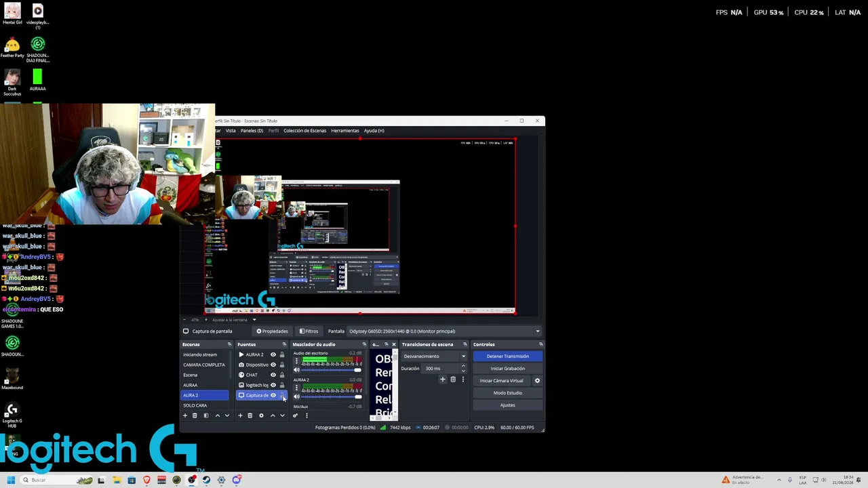Lock the Dispositivo source
The width and height of the screenshot is (868, 488).
(282, 365)
